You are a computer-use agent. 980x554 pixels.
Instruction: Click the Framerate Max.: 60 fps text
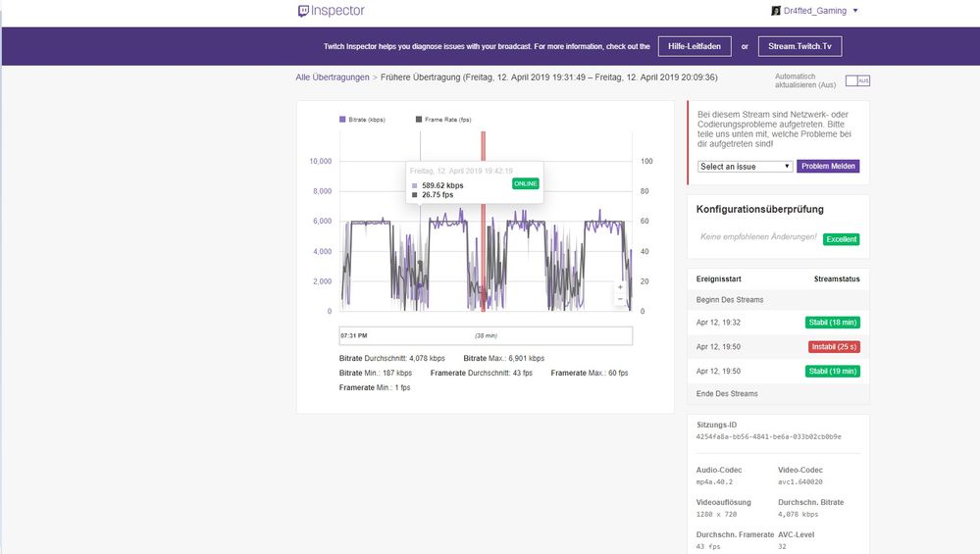pyautogui.click(x=590, y=373)
